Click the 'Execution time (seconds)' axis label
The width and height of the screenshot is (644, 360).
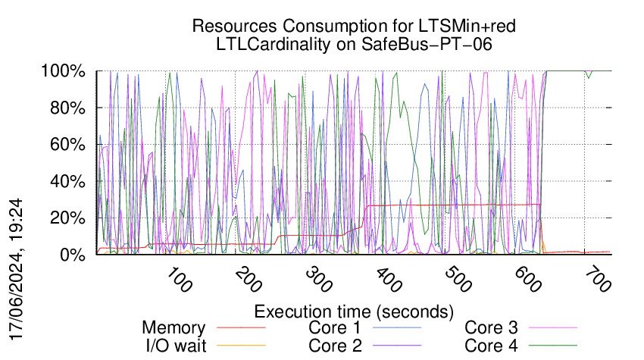[354, 312]
